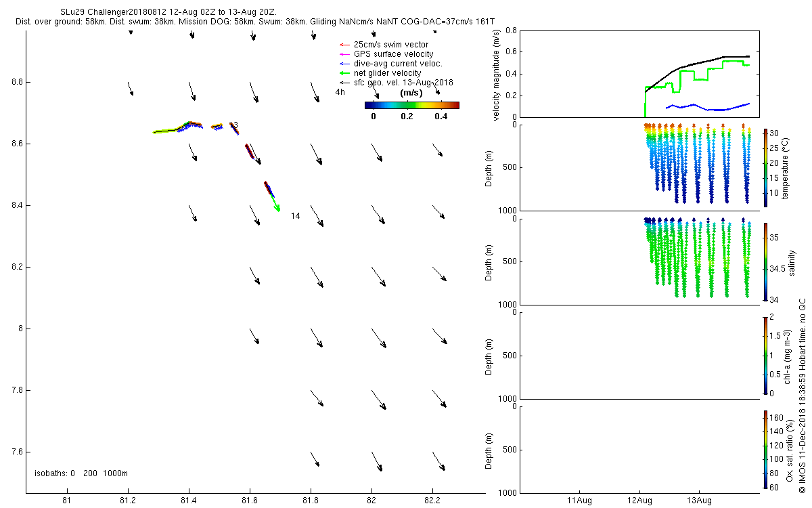Click the map x-axis tick '81.2'
812x508 pixels.
128,501
